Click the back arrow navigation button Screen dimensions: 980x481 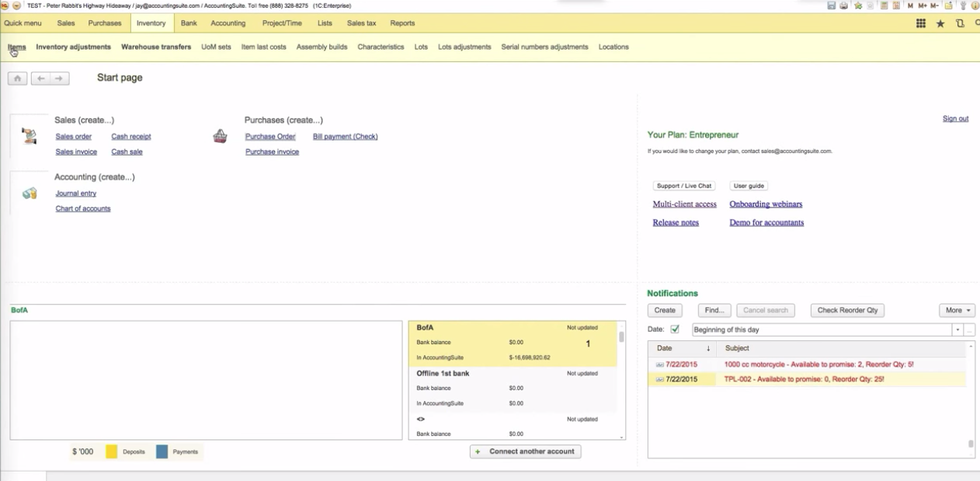[x=41, y=78]
